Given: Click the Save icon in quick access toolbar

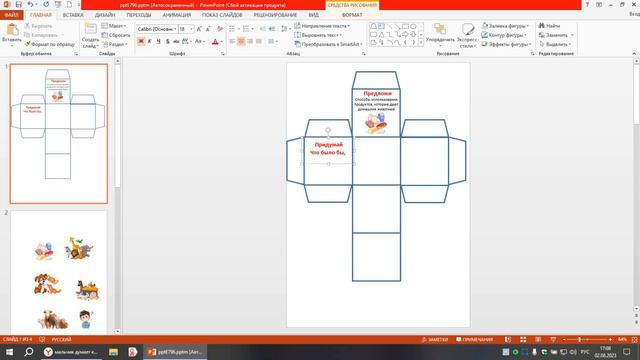Looking at the screenshot, I should [x=18, y=4].
